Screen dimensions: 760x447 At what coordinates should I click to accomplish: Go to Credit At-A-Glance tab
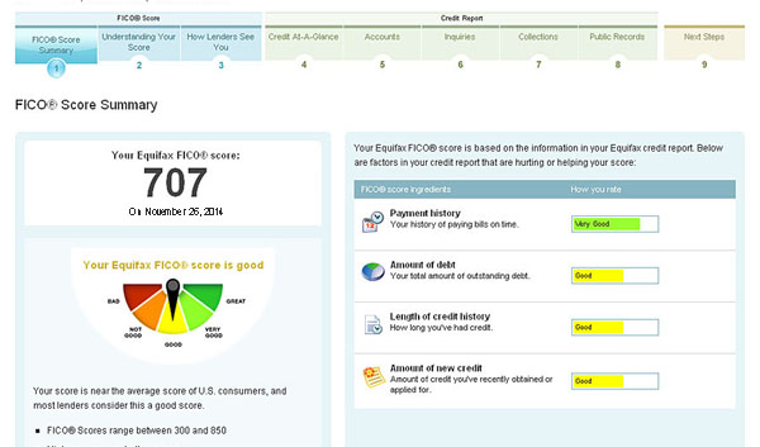303,42
